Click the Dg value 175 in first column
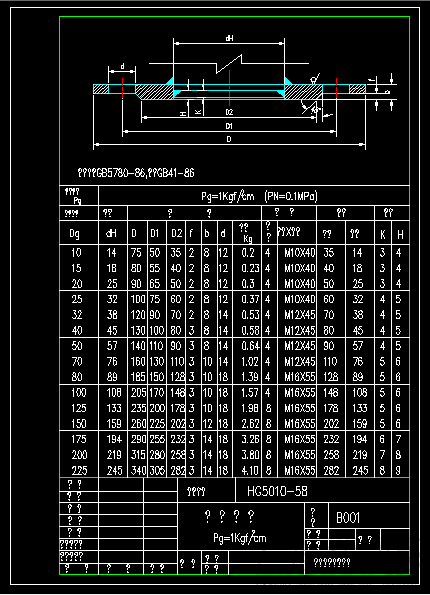The height and width of the screenshot is (595, 430). point(79,439)
